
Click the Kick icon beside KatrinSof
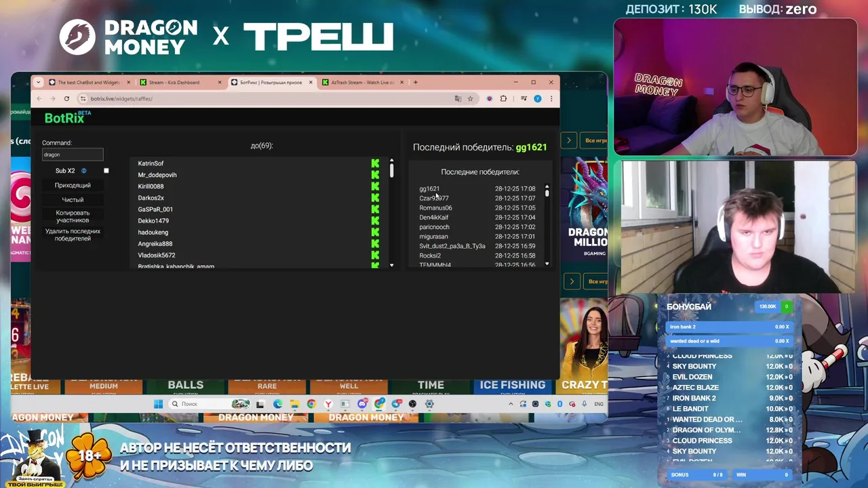tap(375, 163)
